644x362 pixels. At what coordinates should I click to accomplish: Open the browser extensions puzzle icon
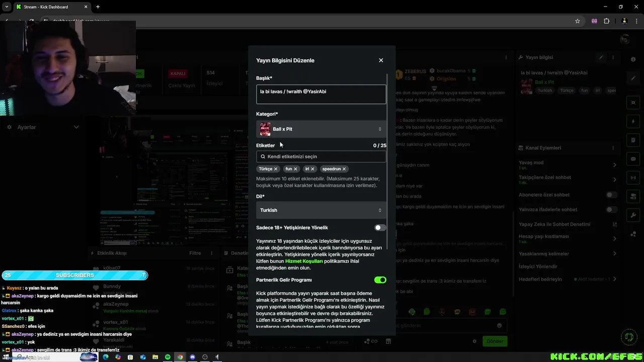point(606,21)
